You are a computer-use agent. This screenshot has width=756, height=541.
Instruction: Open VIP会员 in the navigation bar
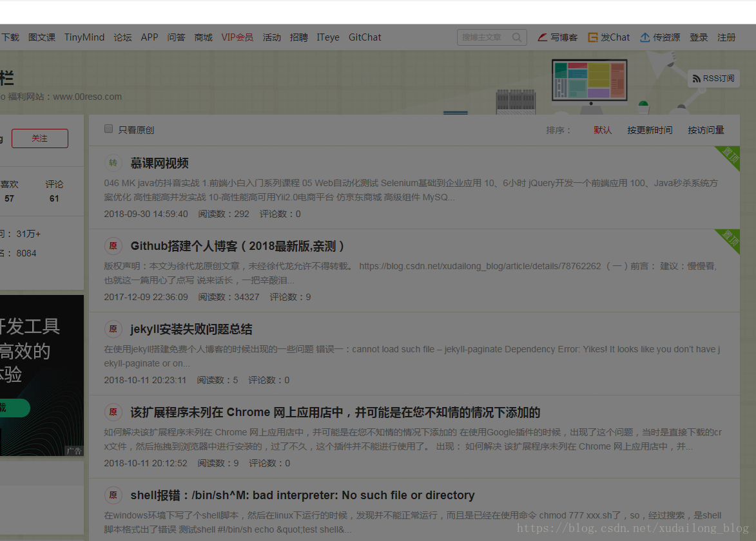tap(237, 37)
